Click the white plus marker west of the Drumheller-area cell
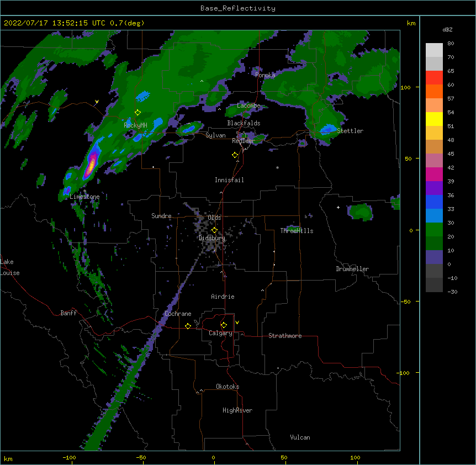Viewport: 476px width, 465px height. [x=338, y=207]
